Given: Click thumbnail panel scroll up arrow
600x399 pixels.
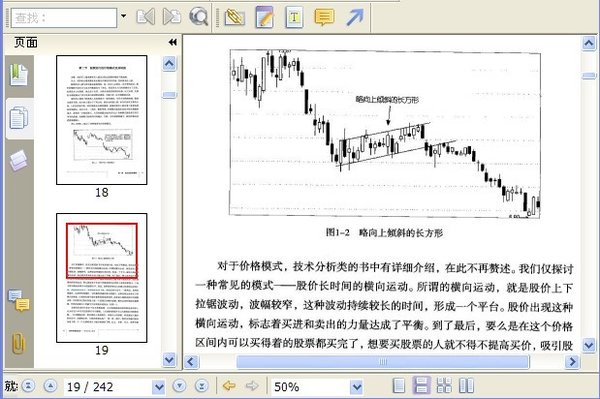Looking at the screenshot, I should [x=169, y=64].
